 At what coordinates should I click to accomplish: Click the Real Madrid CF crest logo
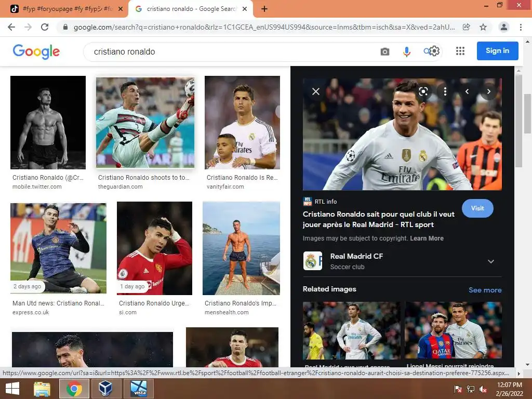pyautogui.click(x=312, y=261)
